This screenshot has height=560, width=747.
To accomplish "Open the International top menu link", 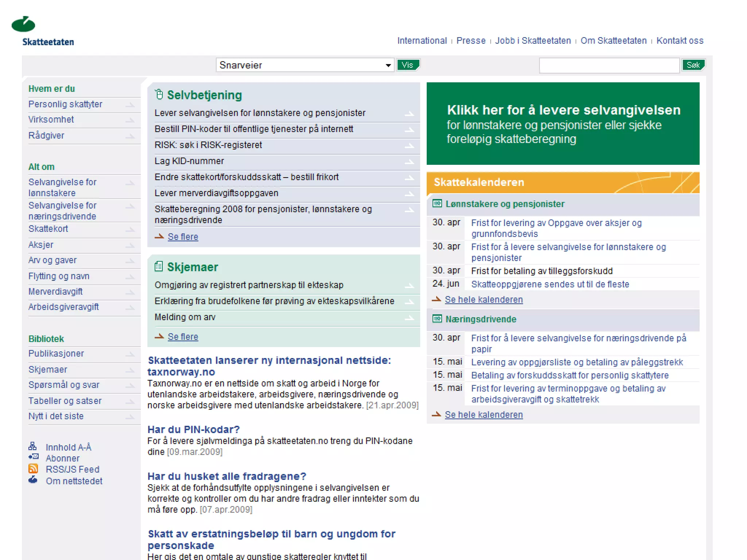I will point(422,40).
